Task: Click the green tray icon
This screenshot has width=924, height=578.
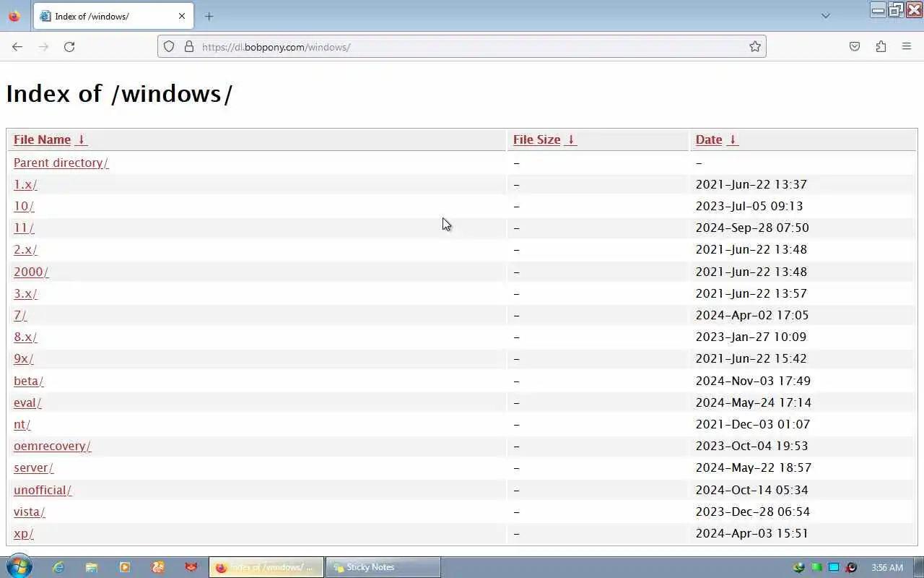Action: click(816, 567)
